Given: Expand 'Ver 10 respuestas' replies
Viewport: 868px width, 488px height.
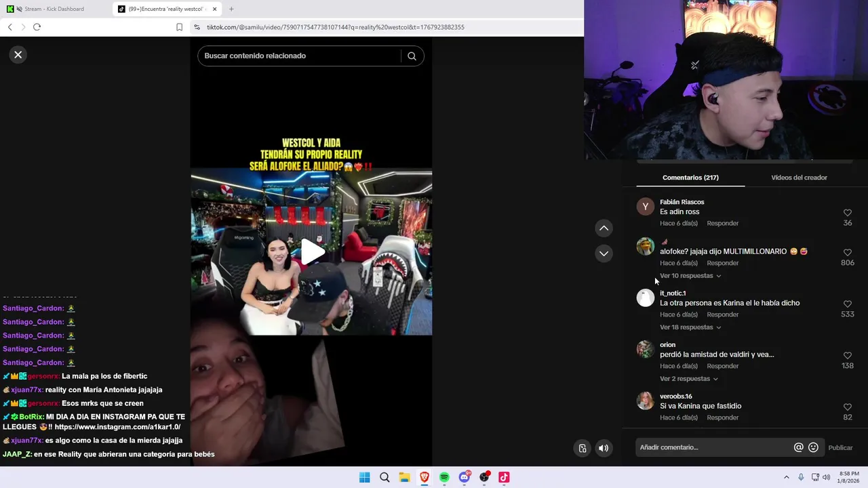Looking at the screenshot, I should (x=690, y=276).
